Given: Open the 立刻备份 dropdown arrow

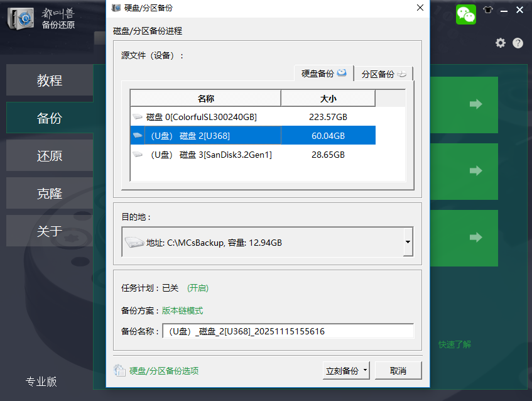Looking at the screenshot, I should click(x=365, y=371).
